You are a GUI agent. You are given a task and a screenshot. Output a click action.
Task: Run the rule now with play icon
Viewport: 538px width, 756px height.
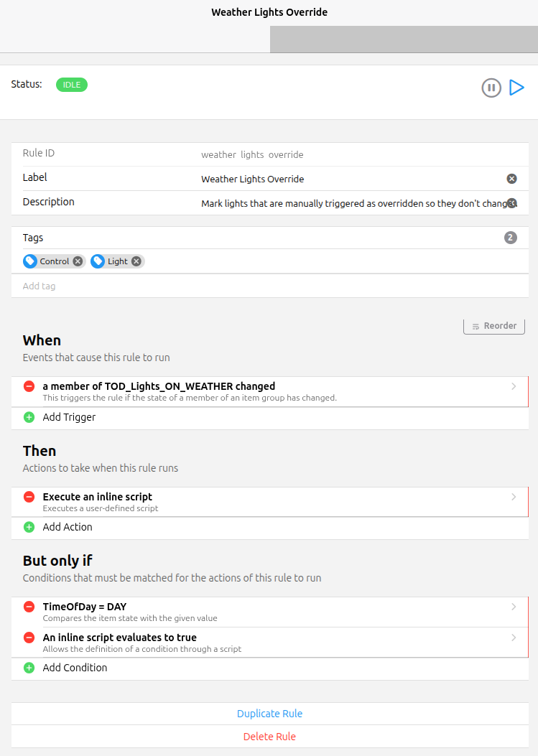(x=516, y=88)
